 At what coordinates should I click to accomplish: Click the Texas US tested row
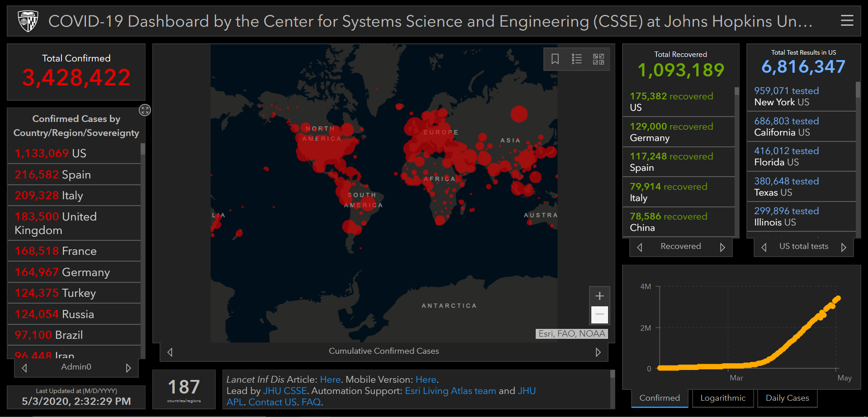(802, 187)
